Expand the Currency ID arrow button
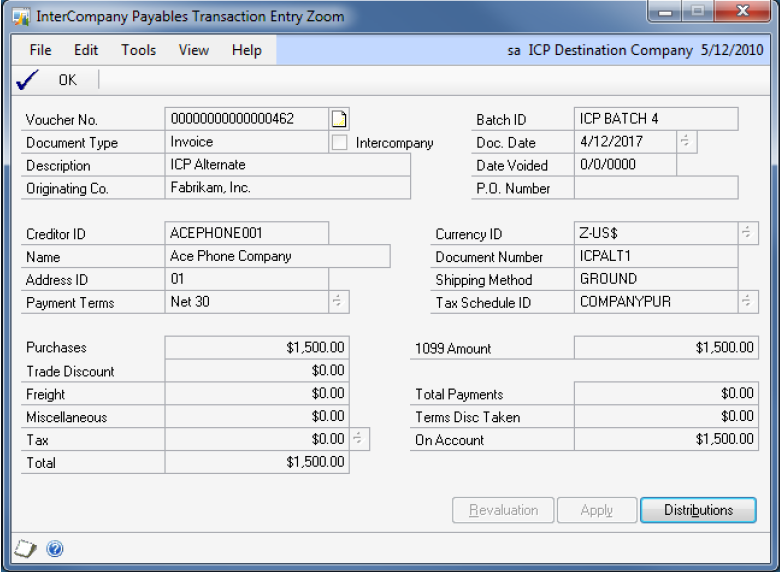780x572 pixels. [748, 234]
